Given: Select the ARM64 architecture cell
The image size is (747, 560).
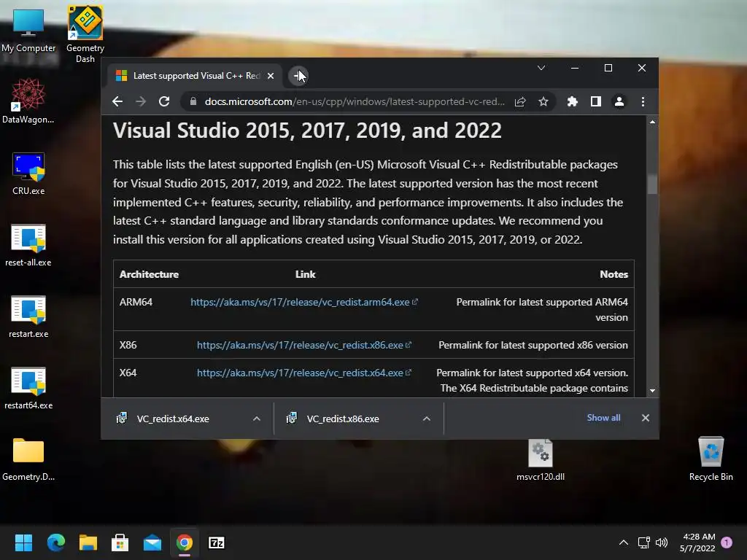Looking at the screenshot, I should [136, 302].
